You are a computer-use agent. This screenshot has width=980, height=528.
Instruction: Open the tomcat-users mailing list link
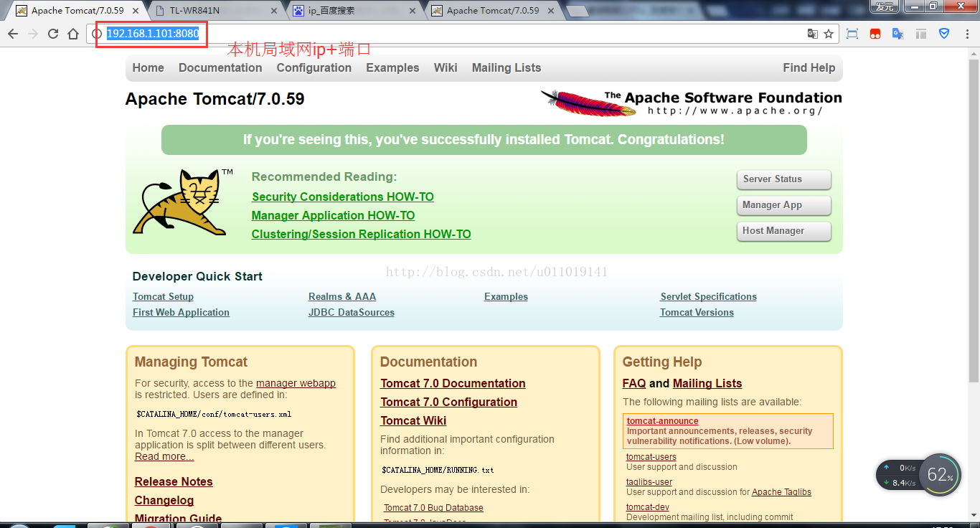click(651, 457)
